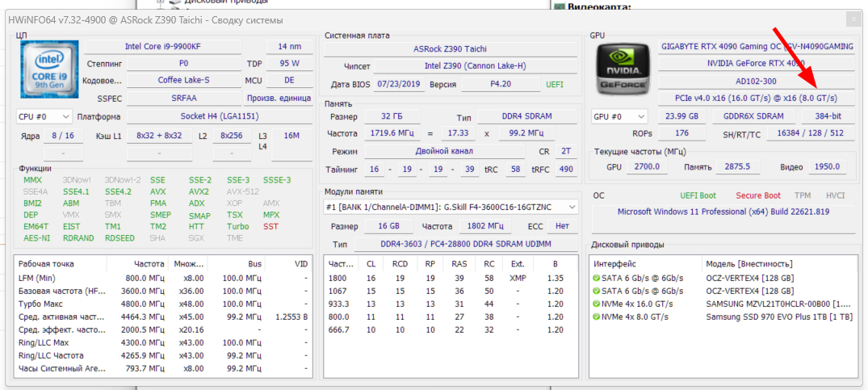Select the Intel Core i9-9900KF name field
Image resolution: width=868 pixels, height=390 pixels.
coord(163,47)
